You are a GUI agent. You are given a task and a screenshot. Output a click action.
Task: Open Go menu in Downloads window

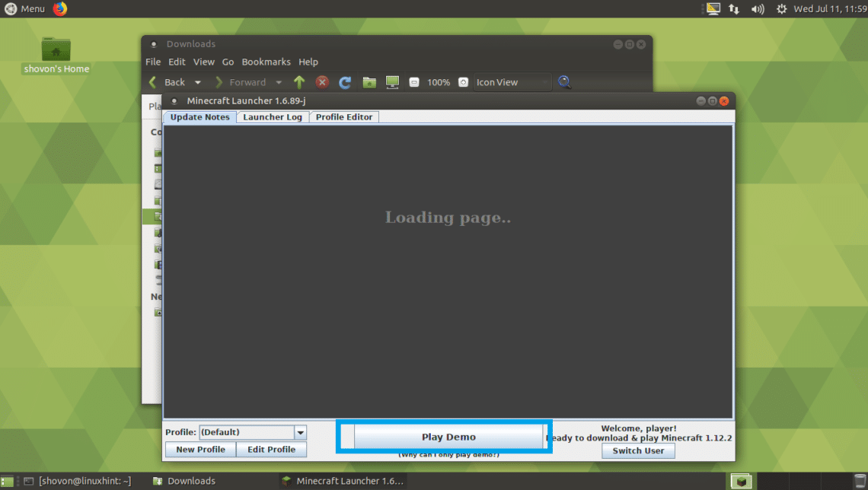click(228, 62)
